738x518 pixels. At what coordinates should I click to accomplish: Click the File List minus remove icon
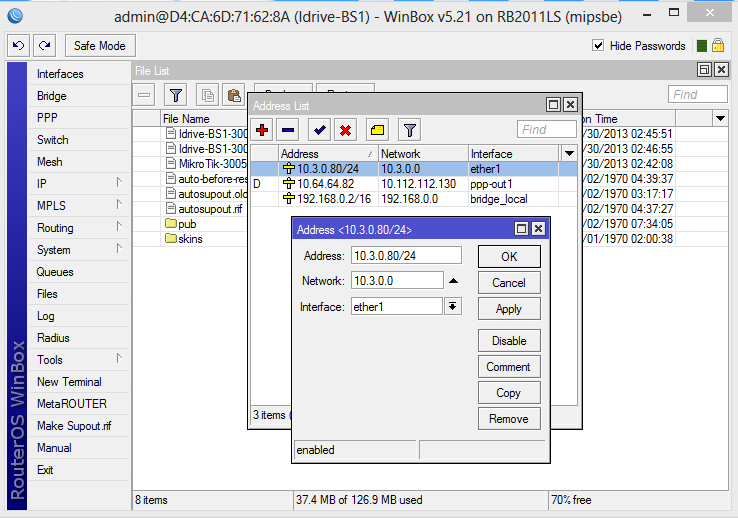(144, 96)
